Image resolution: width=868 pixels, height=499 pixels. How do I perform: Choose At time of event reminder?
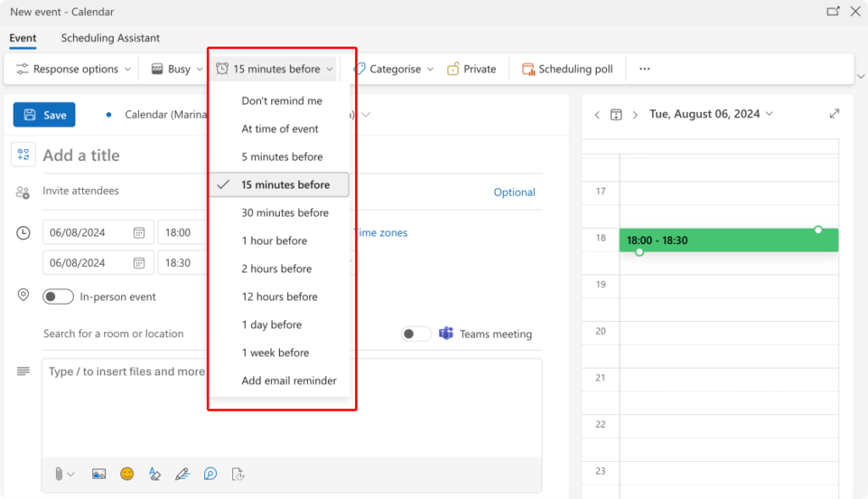(280, 129)
